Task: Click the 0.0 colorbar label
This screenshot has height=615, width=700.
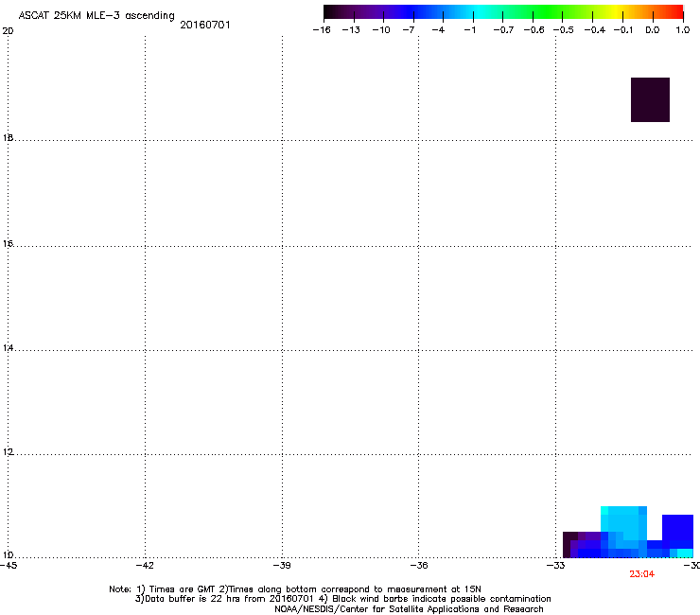Action: 653,30
